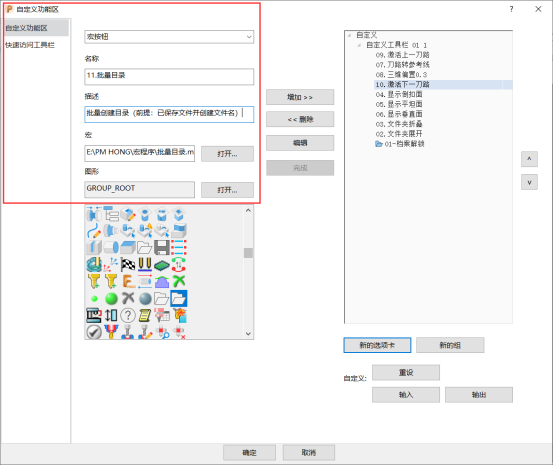
Task: Focus the 宏 path input field
Action: click(x=140, y=153)
